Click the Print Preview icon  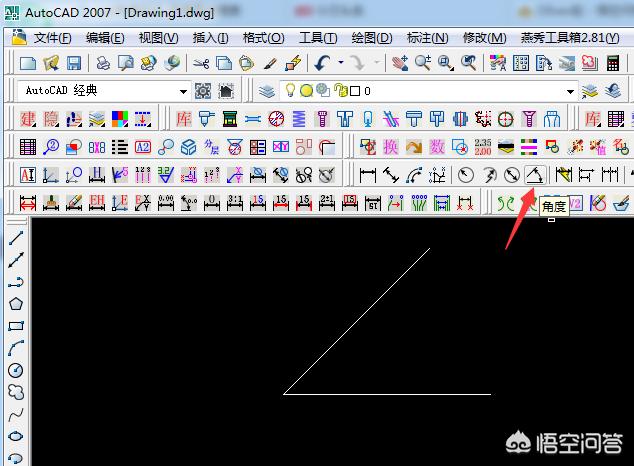click(x=126, y=63)
